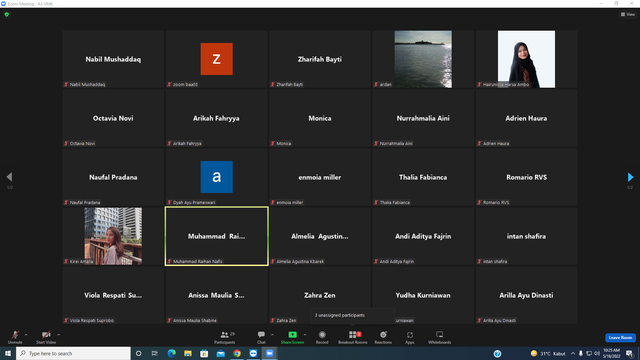Switch to the active Zoom meeting taskbar icon
Image resolution: width=640 pixels, height=360 pixels.
pyautogui.click(x=269, y=353)
